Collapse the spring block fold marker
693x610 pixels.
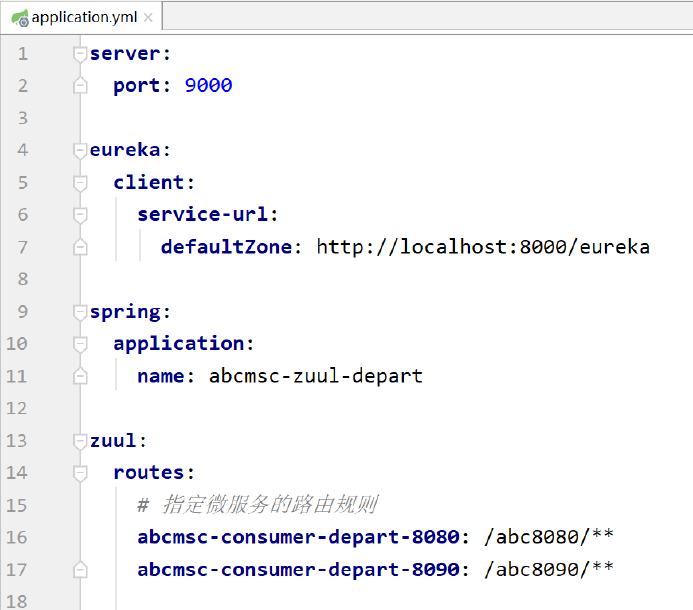click(80, 312)
